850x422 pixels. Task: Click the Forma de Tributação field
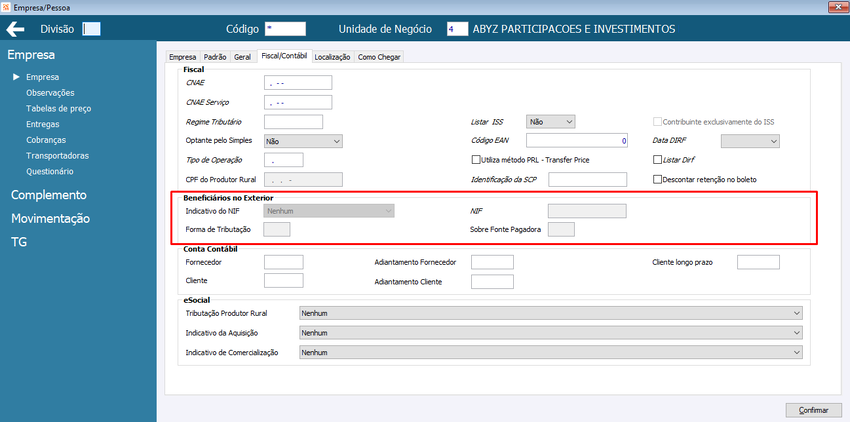276,229
